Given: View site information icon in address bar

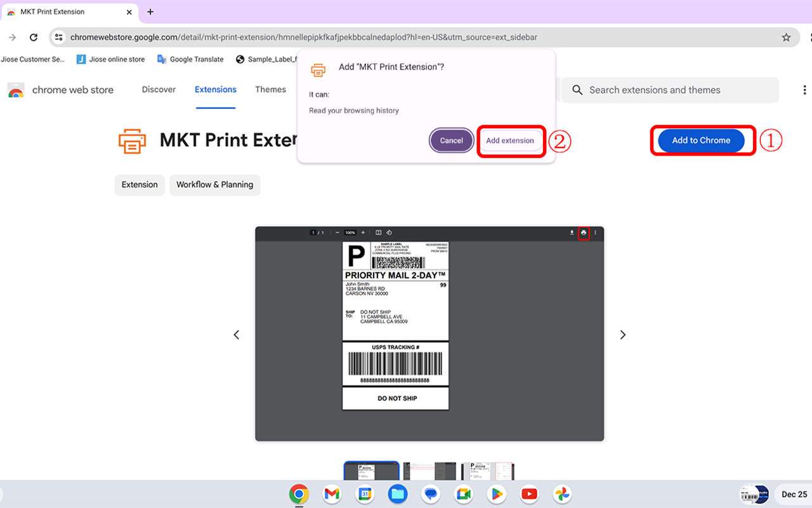Looking at the screenshot, I should tap(59, 37).
